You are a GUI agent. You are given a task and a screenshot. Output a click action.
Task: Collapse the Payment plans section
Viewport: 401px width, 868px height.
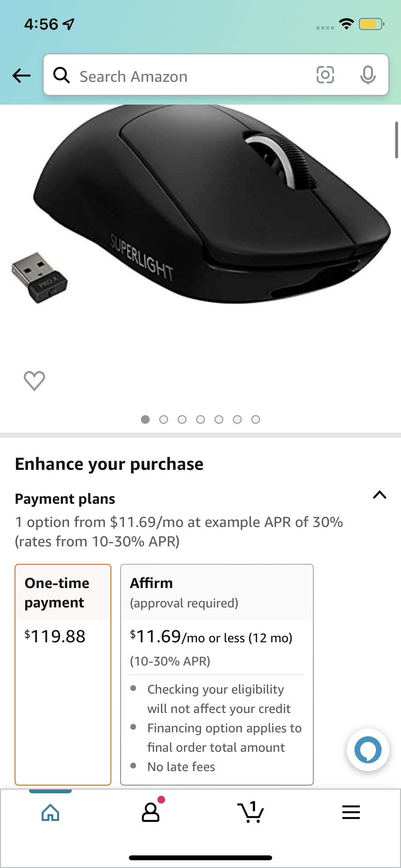[x=380, y=495]
